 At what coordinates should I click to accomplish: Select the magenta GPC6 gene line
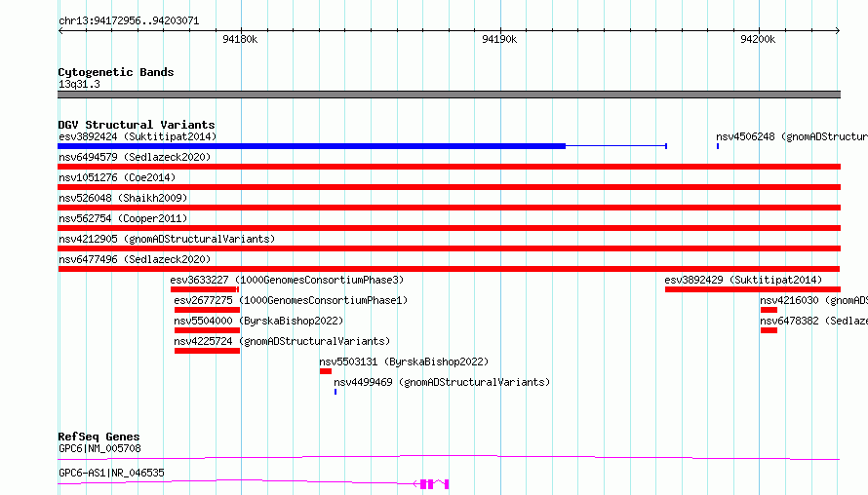(x=449, y=457)
